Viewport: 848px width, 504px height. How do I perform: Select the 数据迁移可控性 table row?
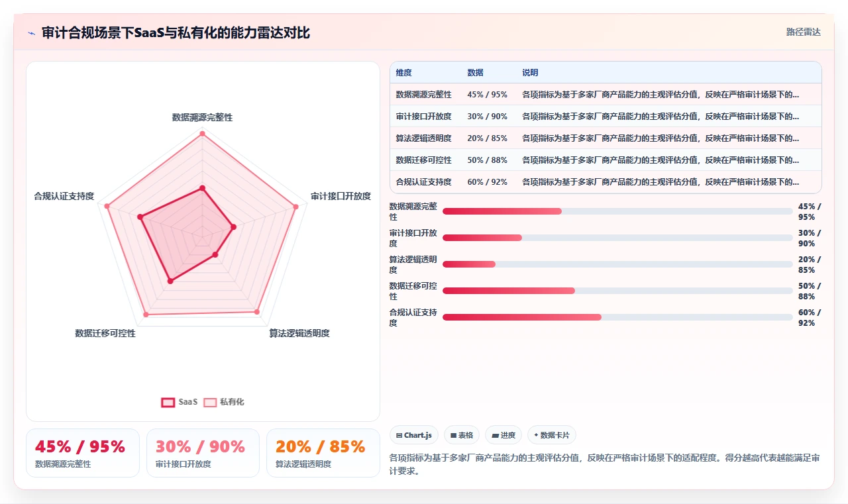(x=606, y=160)
